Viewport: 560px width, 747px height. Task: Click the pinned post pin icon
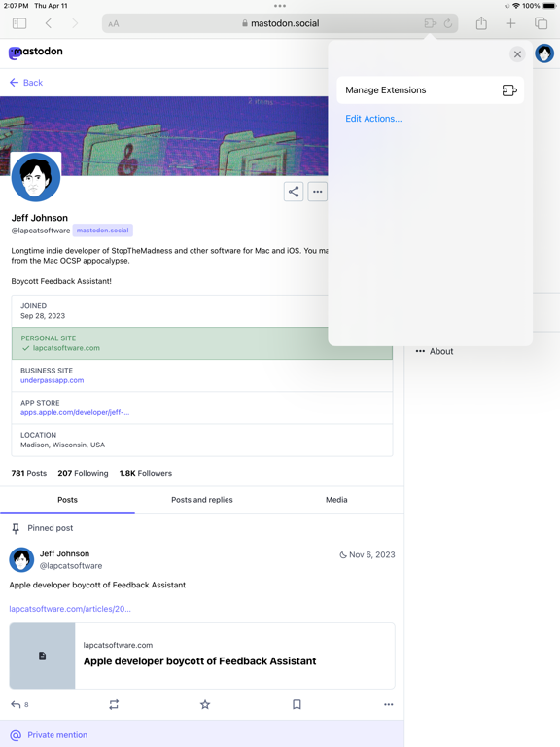(16, 528)
